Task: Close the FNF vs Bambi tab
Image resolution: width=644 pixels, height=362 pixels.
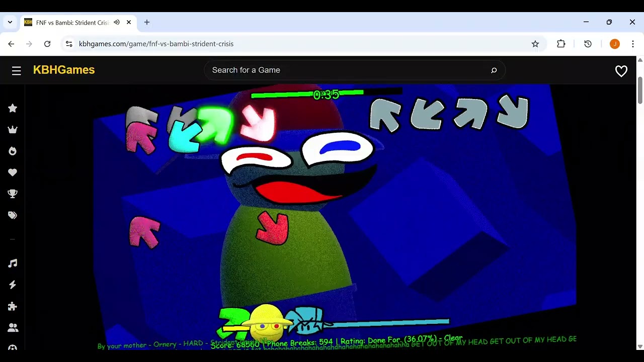Action: [129, 22]
